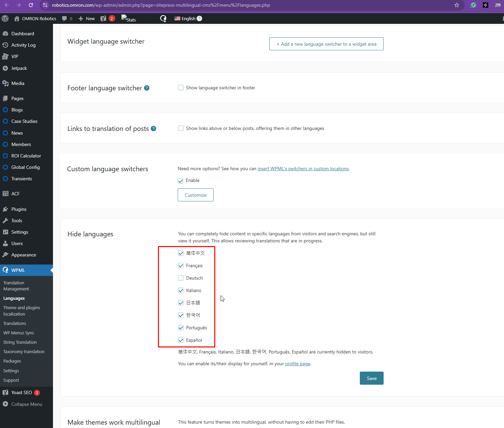Image resolution: width=504 pixels, height=428 pixels.
Task: Open Dashboard in the sidebar
Action: pos(26,34)
